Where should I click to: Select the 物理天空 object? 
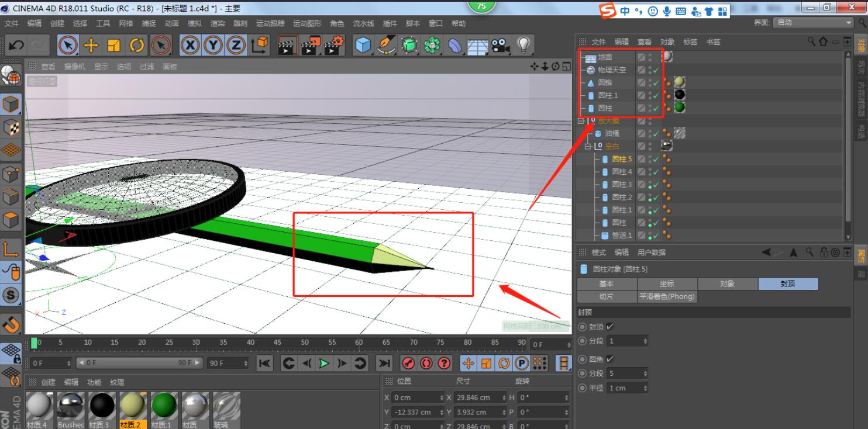point(612,70)
